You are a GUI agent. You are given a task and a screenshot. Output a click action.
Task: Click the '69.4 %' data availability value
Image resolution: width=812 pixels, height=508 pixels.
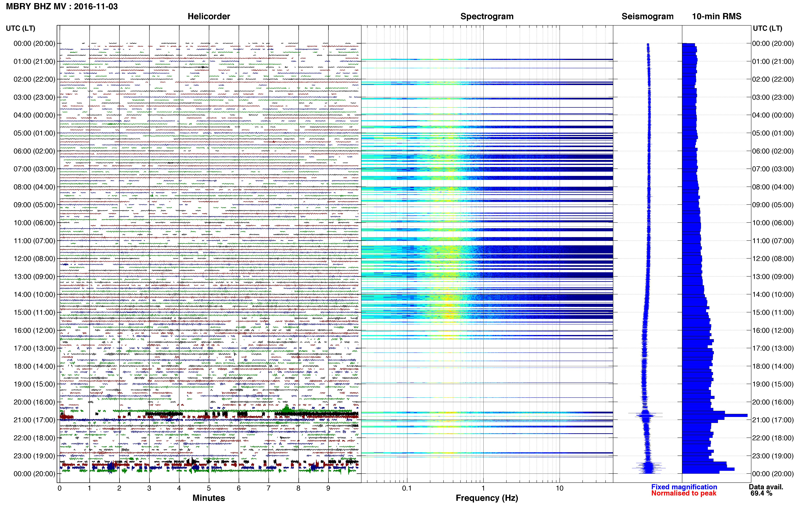(x=762, y=493)
